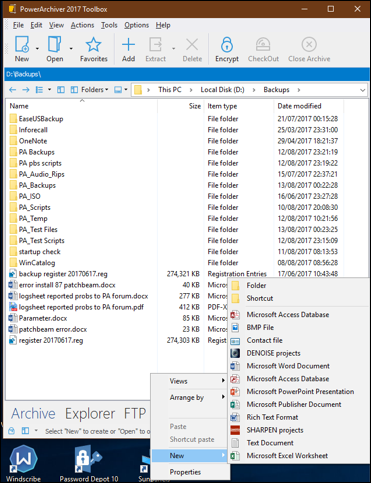The height and width of the screenshot is (483, 371).
Task: Choose DENOISE projects entry
Action: point(273,353)
